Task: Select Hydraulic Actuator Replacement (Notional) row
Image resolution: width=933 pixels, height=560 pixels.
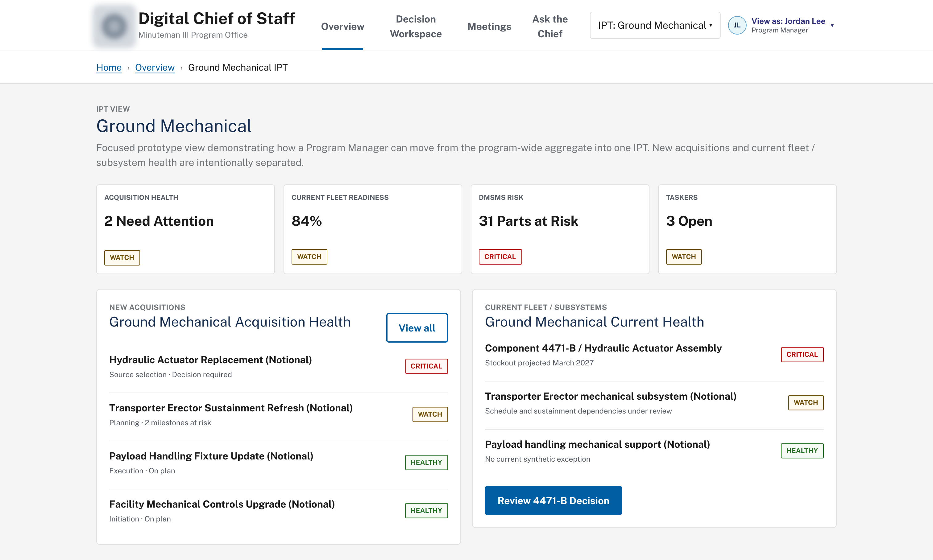Action: click(278, 366)
